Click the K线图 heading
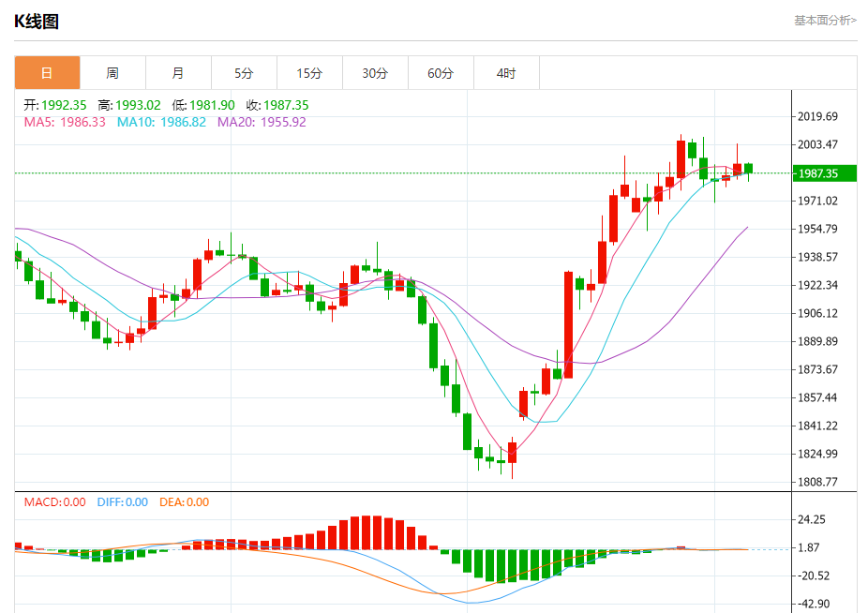The height and width of the screenshot is (613, 868). point(36,21)
